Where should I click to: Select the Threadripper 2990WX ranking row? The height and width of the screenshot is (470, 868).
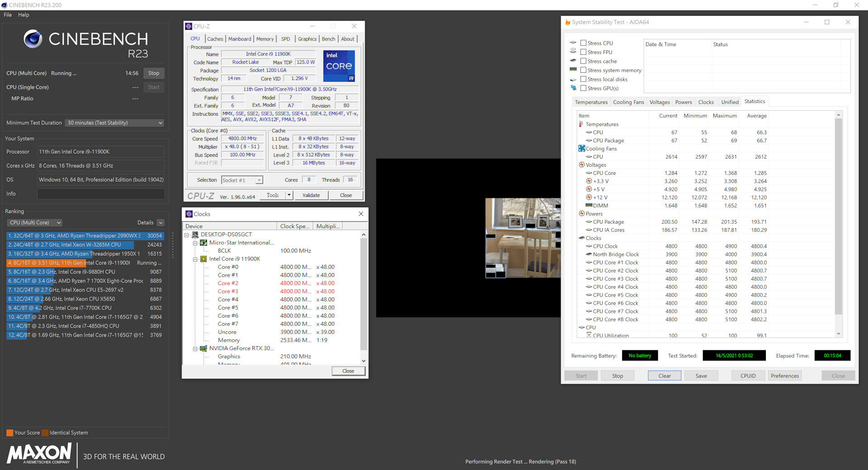85,235
